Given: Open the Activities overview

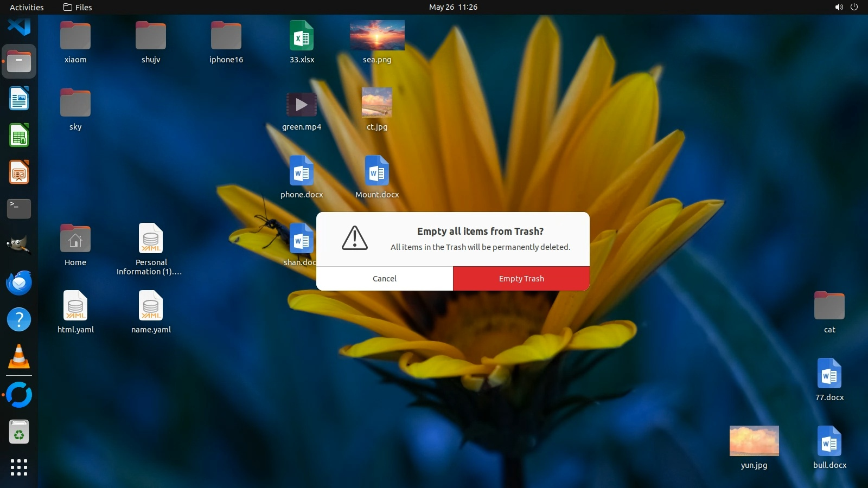Looking at the screenshot, I should (x=27, y=7).
